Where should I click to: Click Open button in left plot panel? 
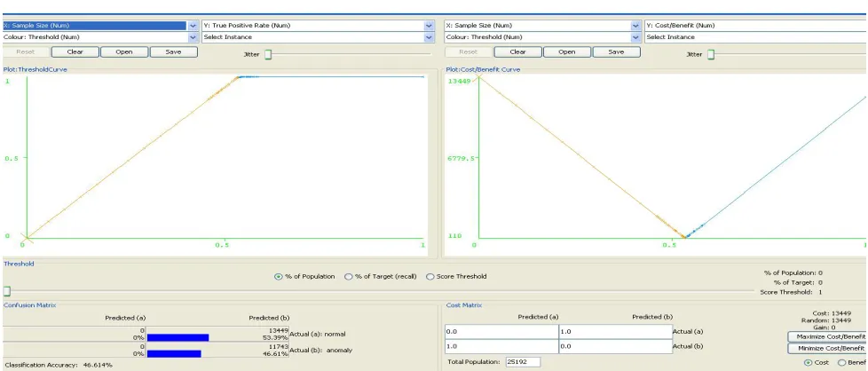tap(124, 52)
